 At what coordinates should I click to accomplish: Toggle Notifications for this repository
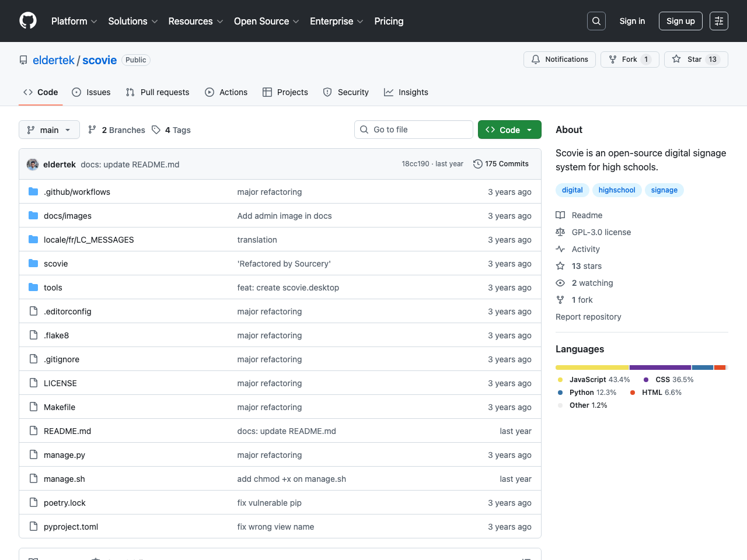click(560, 60)
